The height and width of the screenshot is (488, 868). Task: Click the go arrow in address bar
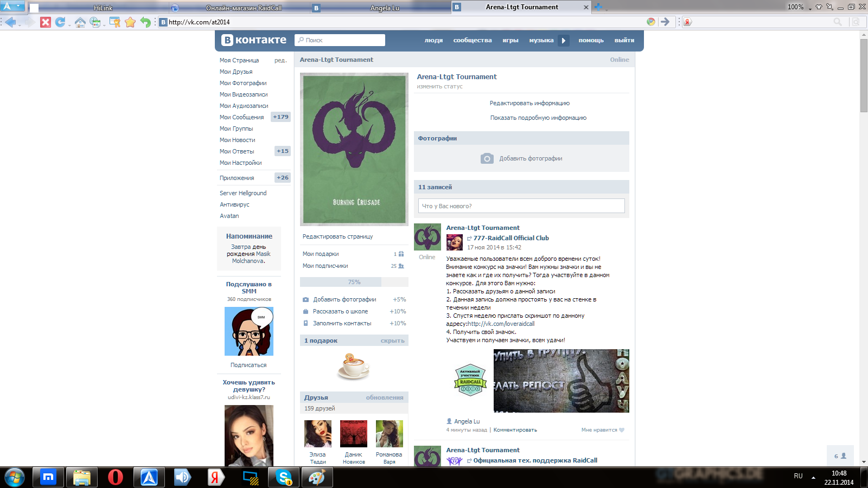665,22
